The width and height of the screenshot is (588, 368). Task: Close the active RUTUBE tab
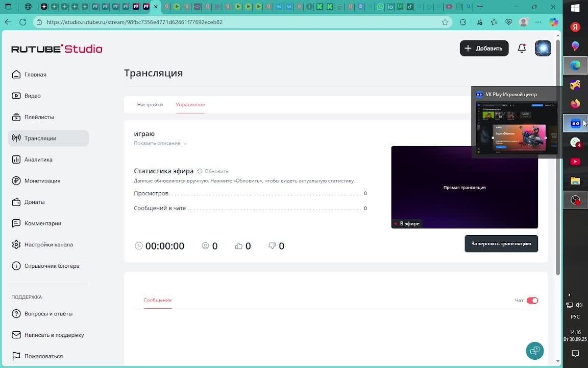[156, 7]
